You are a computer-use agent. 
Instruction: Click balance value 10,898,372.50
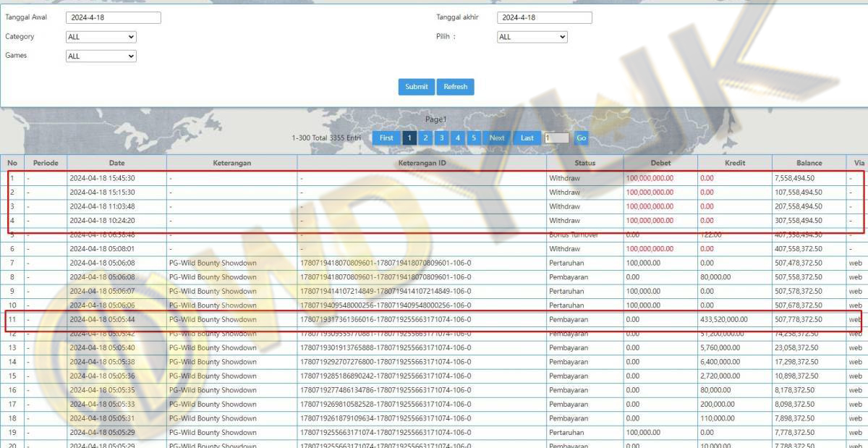[796, 376]
